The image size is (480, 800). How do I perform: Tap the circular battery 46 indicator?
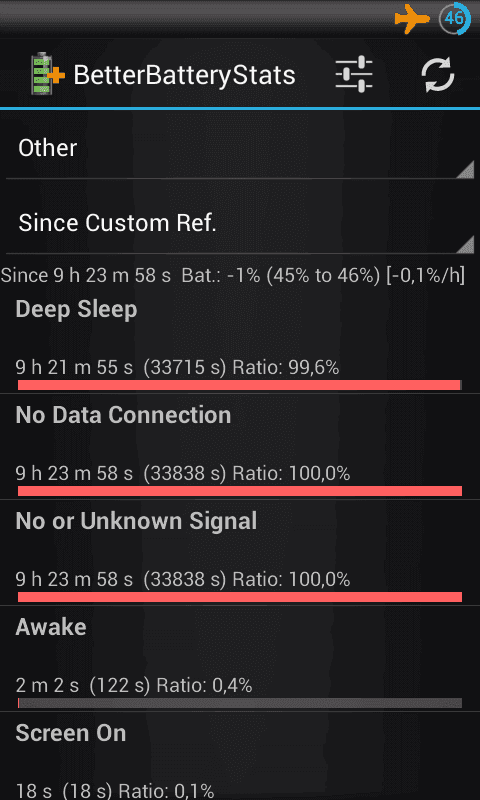454,19
